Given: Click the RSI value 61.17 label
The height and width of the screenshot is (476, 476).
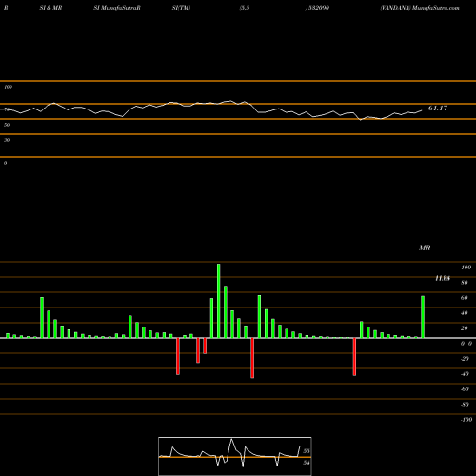Looking at the screenshot, I should pyautogui.click(x=438, y=109).
